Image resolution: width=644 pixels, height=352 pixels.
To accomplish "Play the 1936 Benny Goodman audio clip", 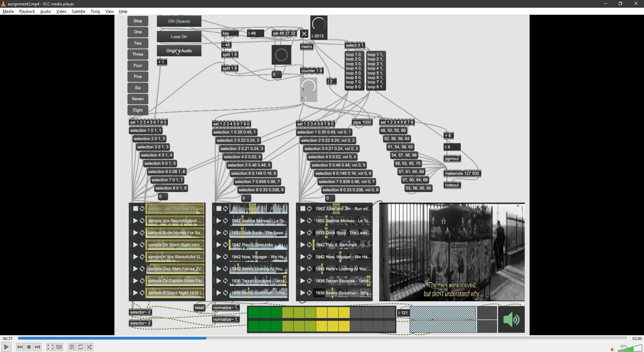I will pyautogui.click(x=218, y=293).
